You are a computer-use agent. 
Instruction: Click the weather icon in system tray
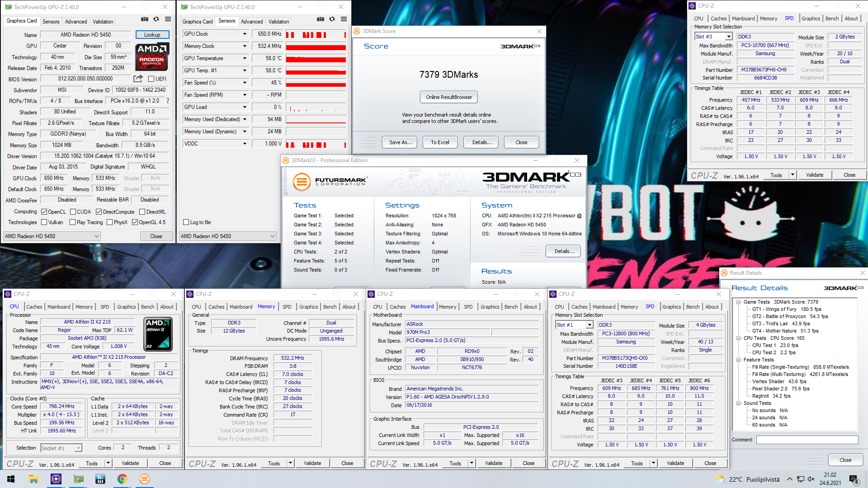tap(720, 479)
